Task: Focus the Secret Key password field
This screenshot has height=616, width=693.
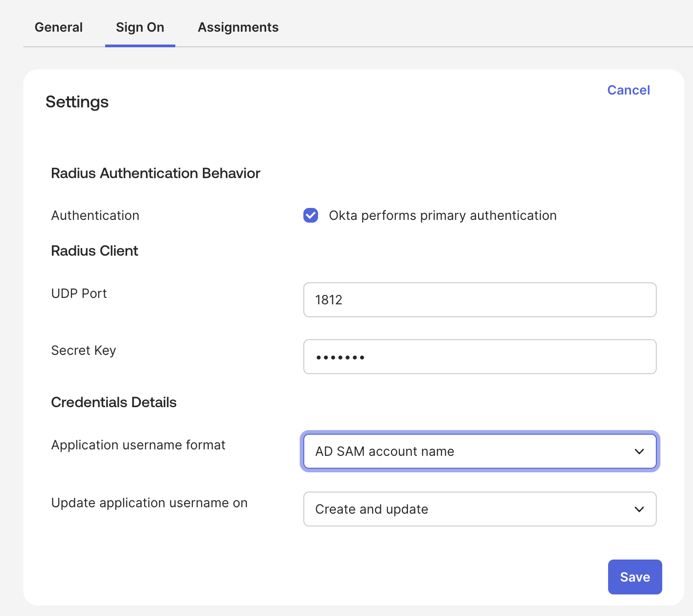Action: [x=480, y=357]
